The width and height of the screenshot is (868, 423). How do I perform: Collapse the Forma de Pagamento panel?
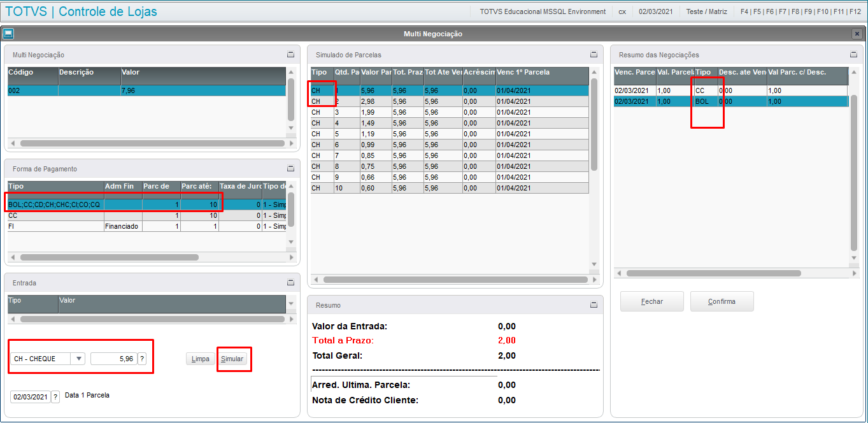pos(290,169)
